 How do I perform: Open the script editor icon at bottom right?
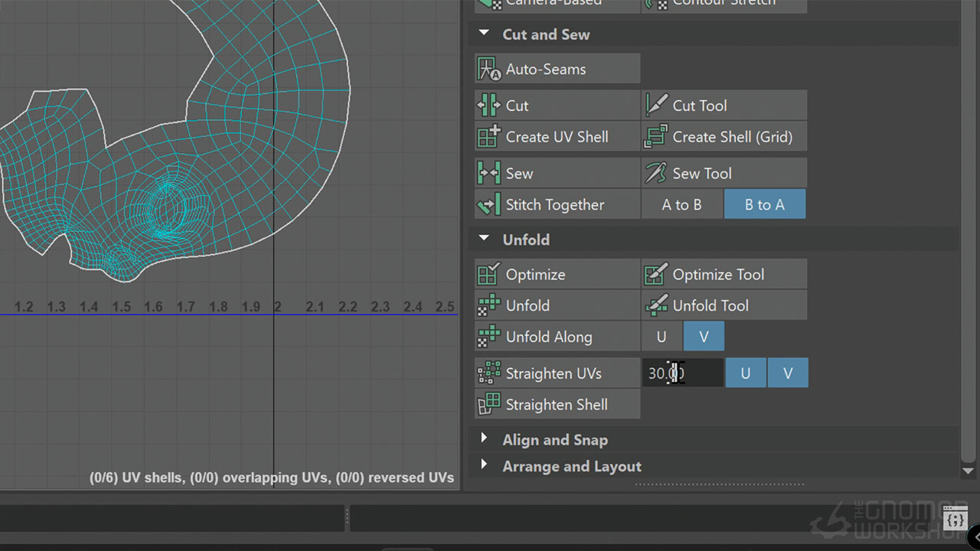pos(955,520)
